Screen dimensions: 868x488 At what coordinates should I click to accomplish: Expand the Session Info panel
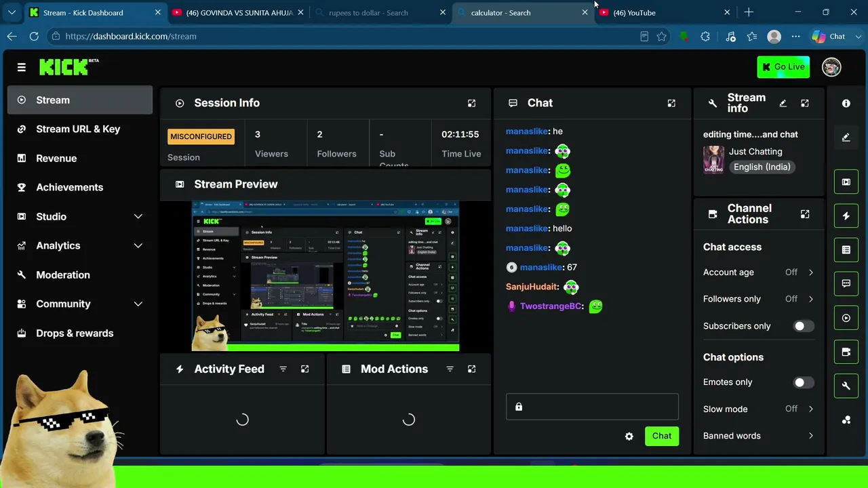click(x=471, y=103)
